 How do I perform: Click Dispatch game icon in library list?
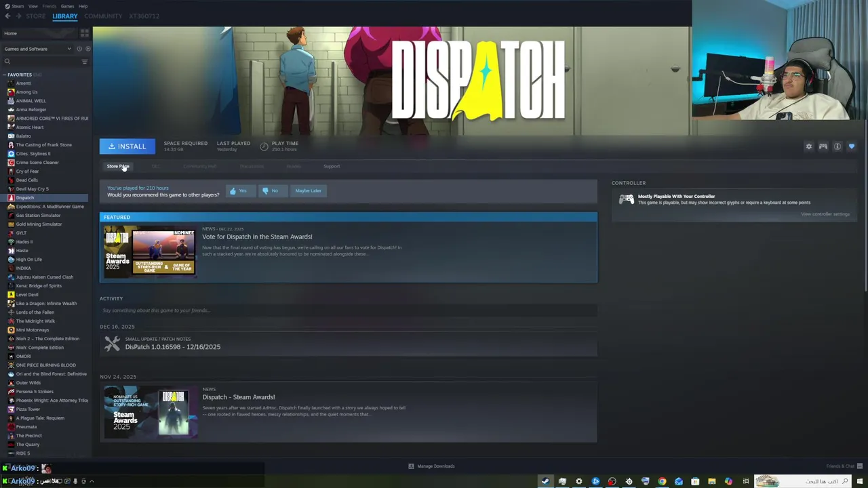coord(11,198)
